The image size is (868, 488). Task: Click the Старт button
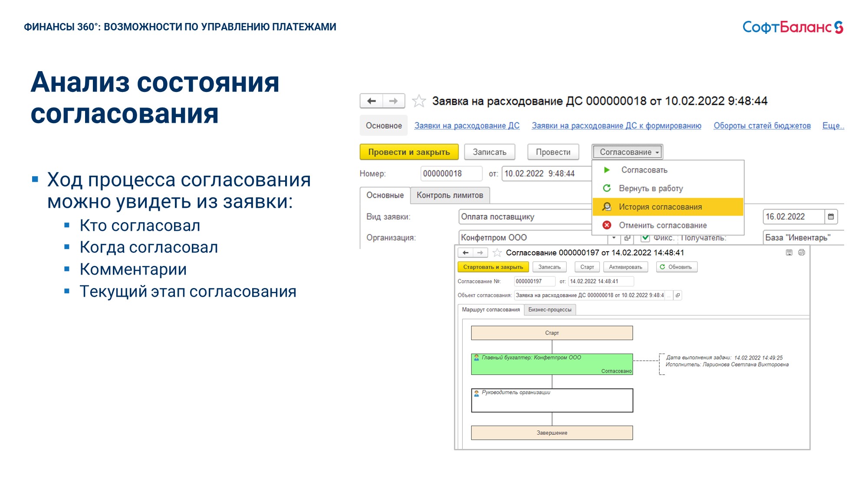click(x=587, y=267)
